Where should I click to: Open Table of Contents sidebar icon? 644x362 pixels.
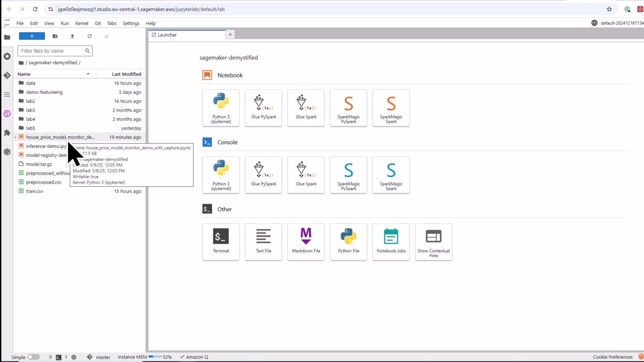pyautogui.click(x=7, y=95)
